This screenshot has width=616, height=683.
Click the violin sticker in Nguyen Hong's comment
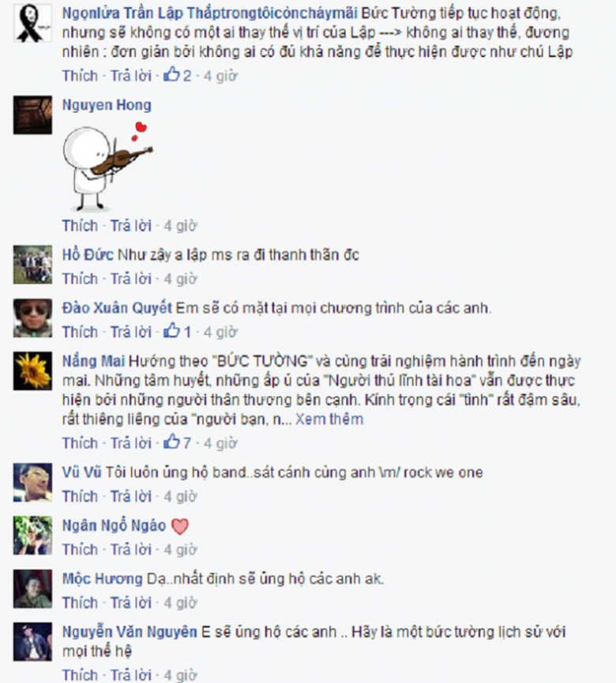(107, 167)
